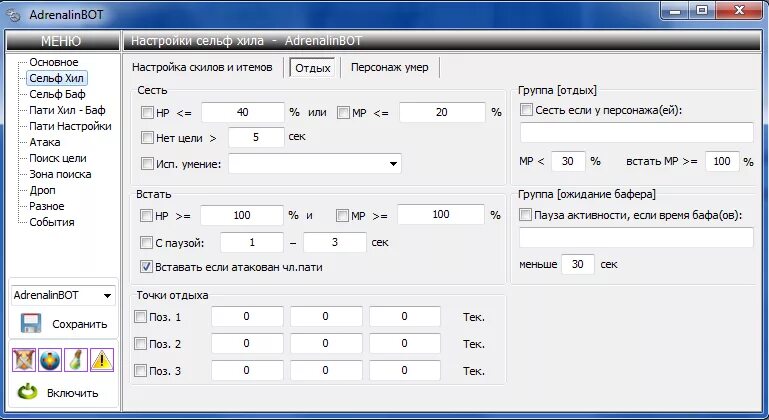Click second coordinate field of Поз. 2
769x420 pixels.
click(x=326, y=343)
